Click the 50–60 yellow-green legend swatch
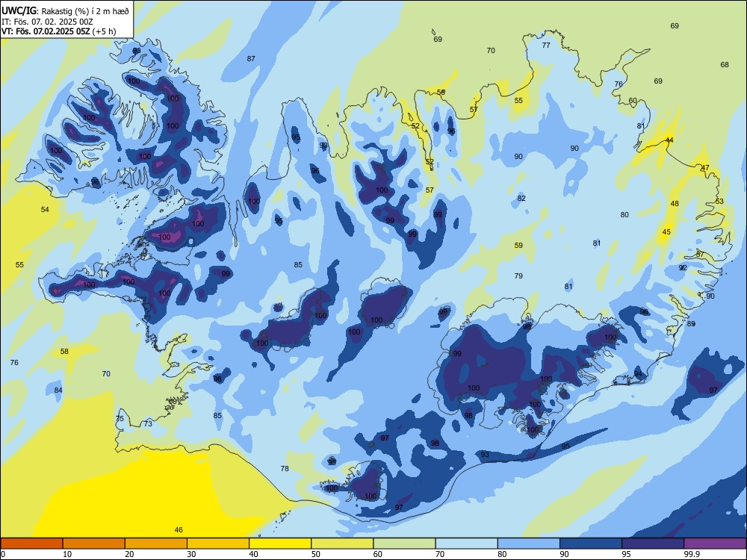 point(343,544)
